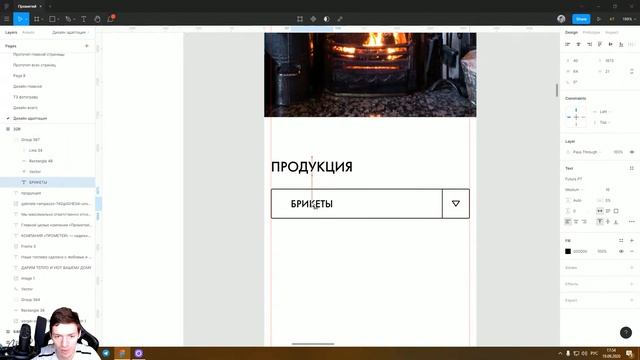640x360 pixels.
Task: Open the Rectangle tool dropdown arrow
Action: (x=58, y=19)
